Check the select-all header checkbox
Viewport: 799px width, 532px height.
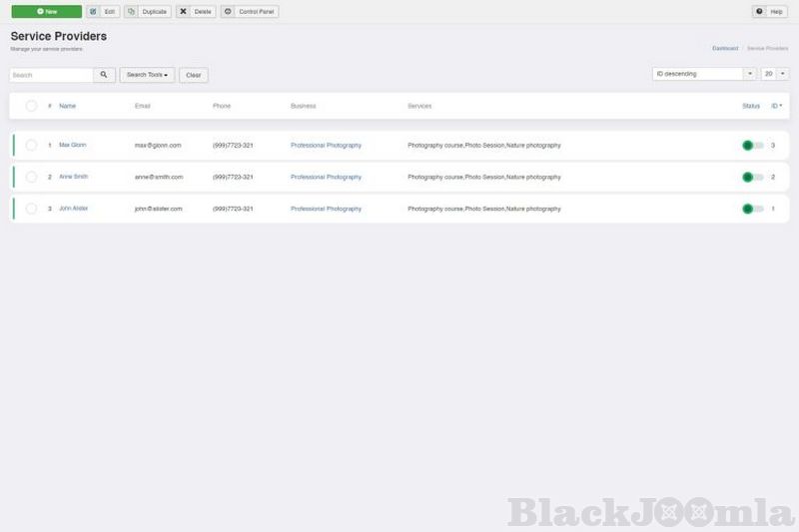click(x=31, y=106)
